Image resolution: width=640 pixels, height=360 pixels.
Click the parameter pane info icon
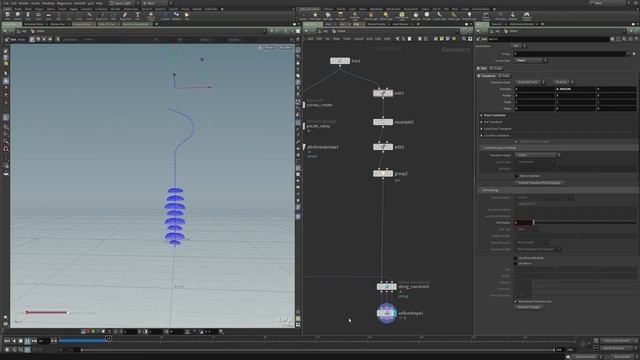click(x=630, y=39)
